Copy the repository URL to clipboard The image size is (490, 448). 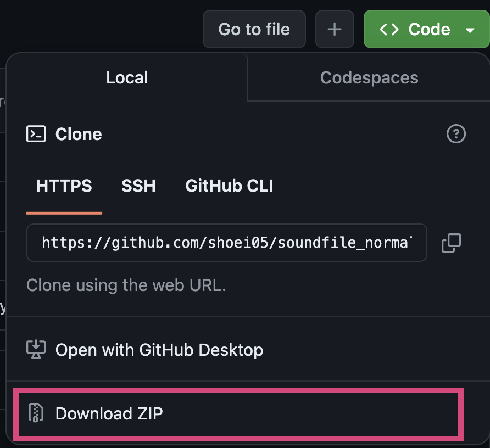click(451, 243)
